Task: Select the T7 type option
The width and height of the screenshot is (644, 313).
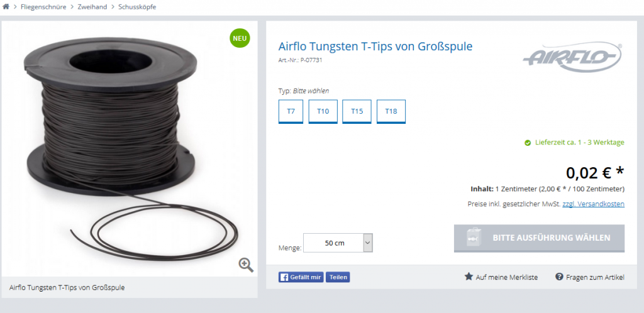Action: coord(291,111)
